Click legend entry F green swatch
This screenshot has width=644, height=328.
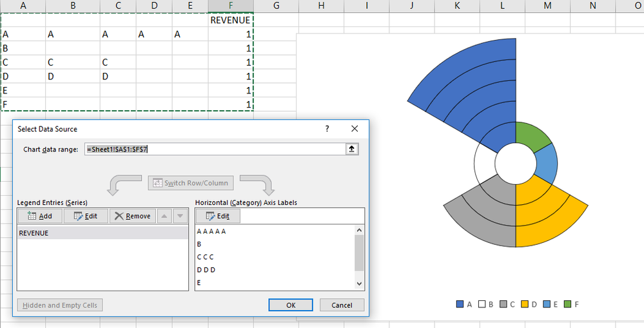click(567, 304)
